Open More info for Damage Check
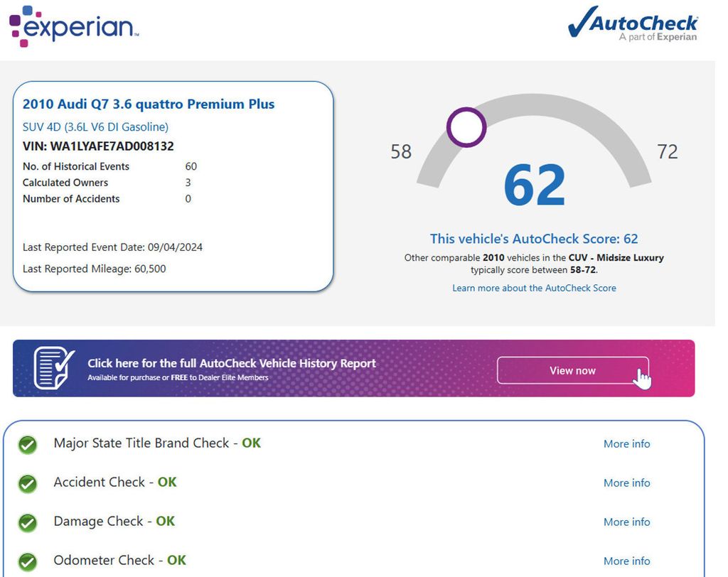Image resolution: width=728 pixels, height=577 pixels. pyautogui.click(x=626, y=522)
